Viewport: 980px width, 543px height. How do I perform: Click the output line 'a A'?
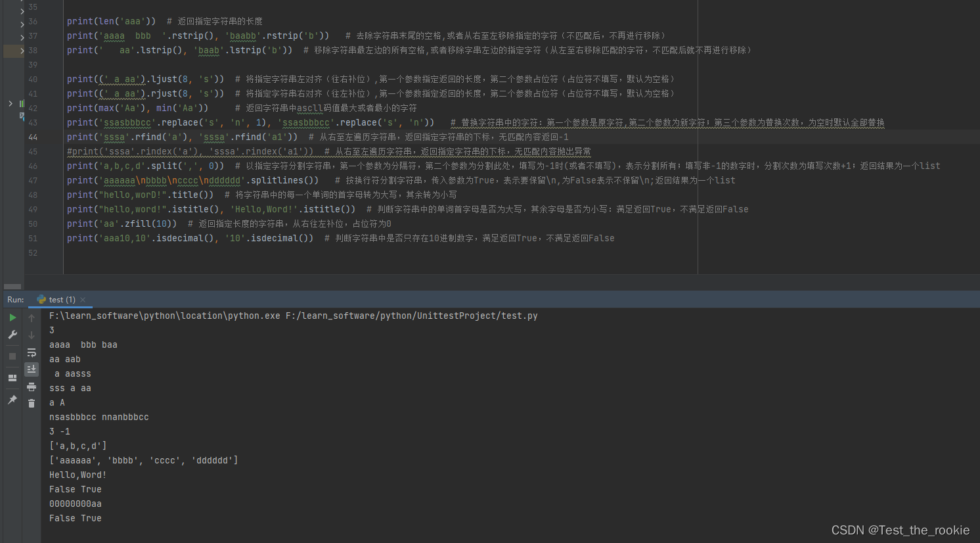point(57,403)
